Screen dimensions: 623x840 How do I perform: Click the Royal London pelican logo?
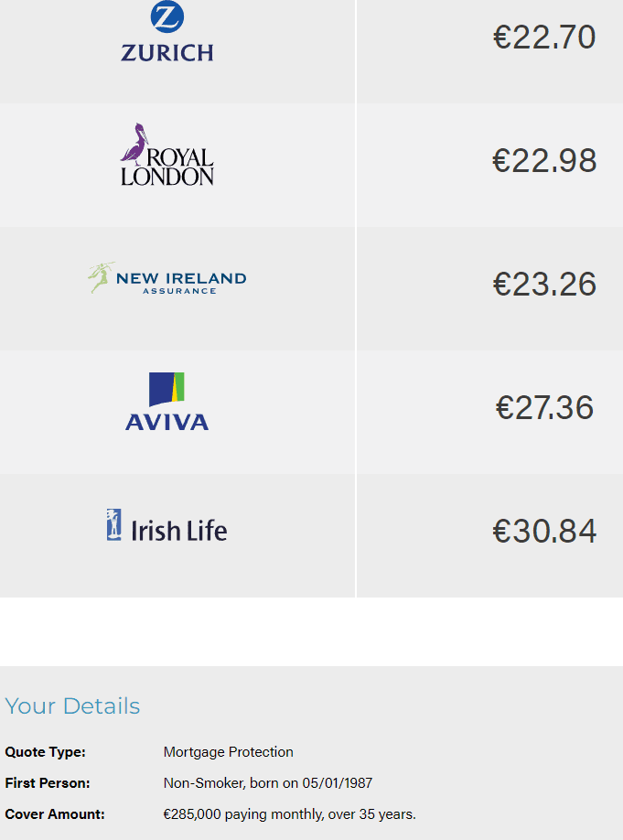pyautogui.click(x=166, y=155)
